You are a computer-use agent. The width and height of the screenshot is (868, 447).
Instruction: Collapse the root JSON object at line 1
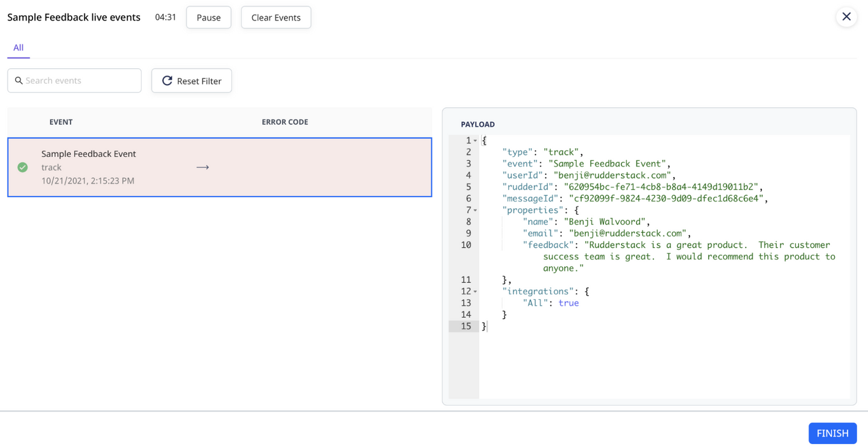[476, 140]
